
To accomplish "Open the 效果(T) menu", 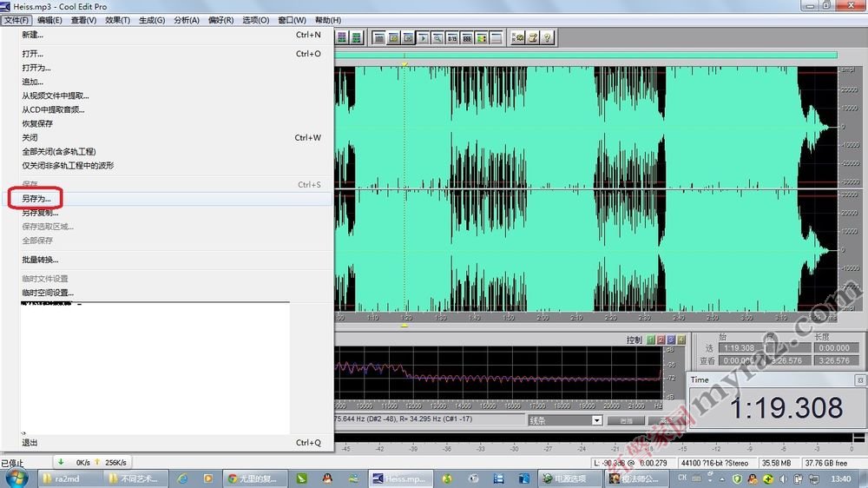I will click(x=117, y=20).
